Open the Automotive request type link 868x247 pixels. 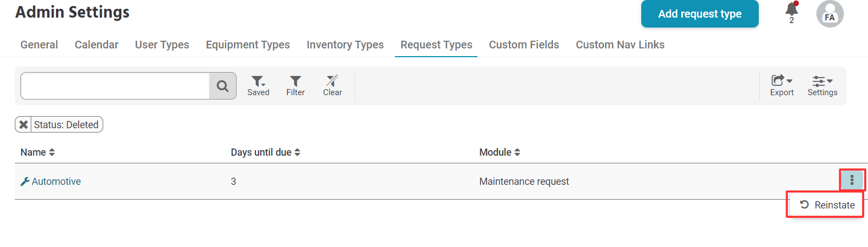tap(56, 182)
